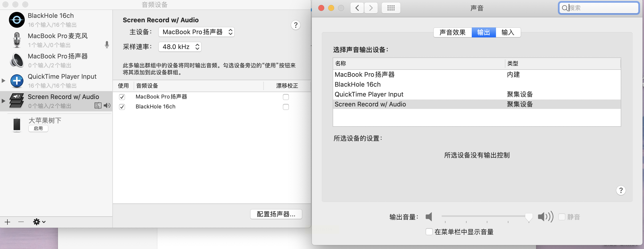Screen dimensions: 644x249
Task: Select MacBook Pro扬声器 in device sidebar
Action: click(x=56, y=60)
